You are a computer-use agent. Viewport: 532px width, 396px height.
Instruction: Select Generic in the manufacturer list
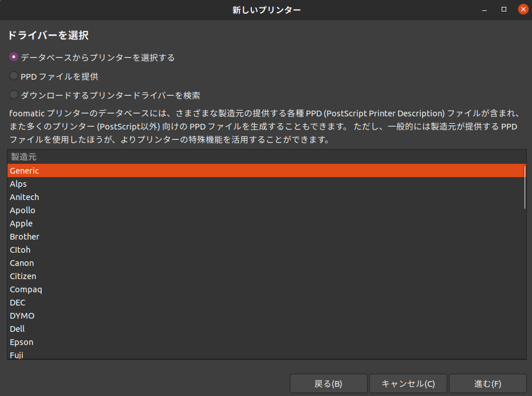[24, 171]
